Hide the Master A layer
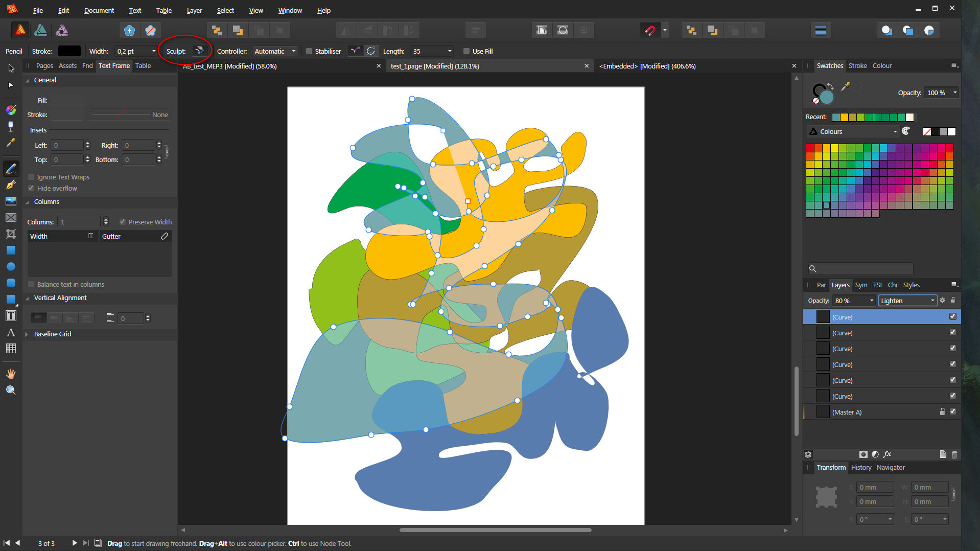Viewport: 980px width, 551px height. pos(953,412)
